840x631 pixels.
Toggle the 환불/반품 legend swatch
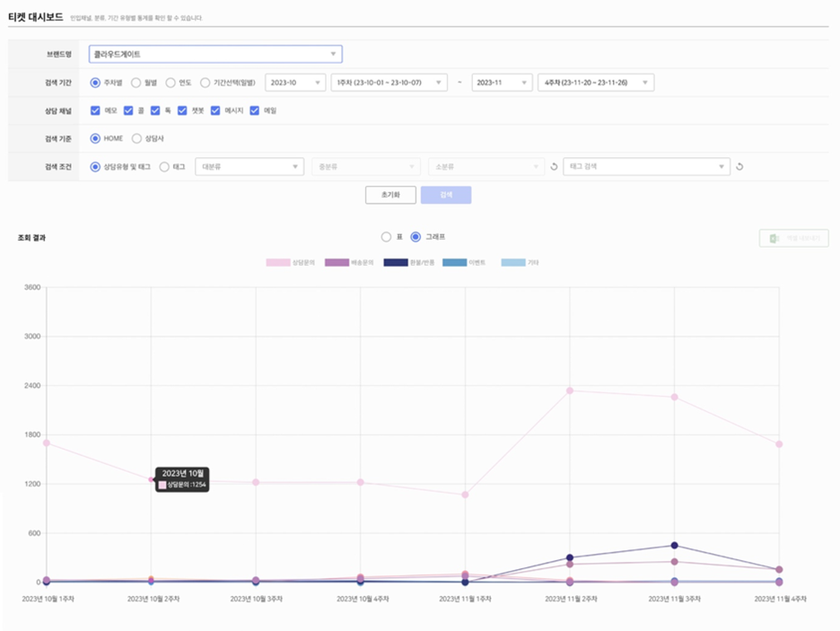pyautogui.click(x=396, y=263)
